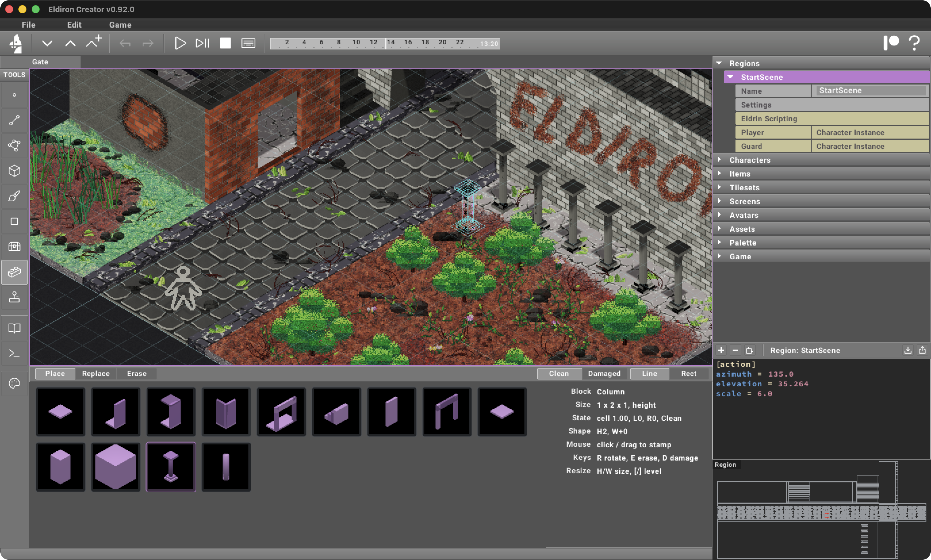Select the Damaged block state

click(x=604, y=374)
